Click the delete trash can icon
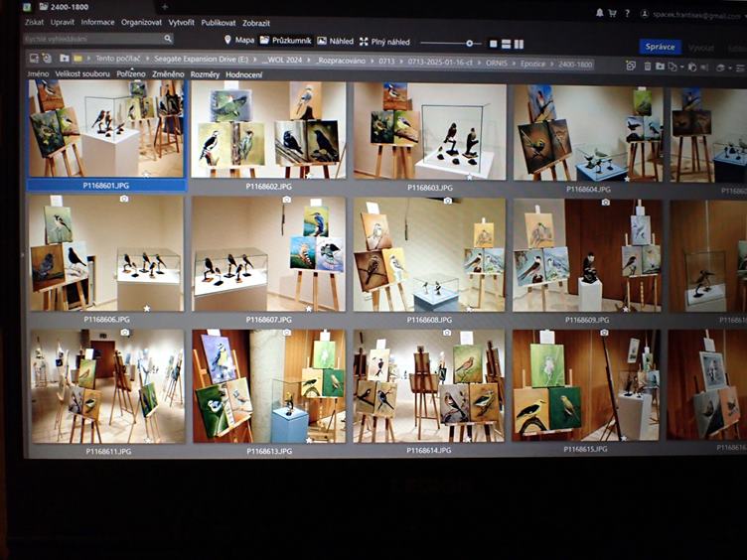 [648, 67]
